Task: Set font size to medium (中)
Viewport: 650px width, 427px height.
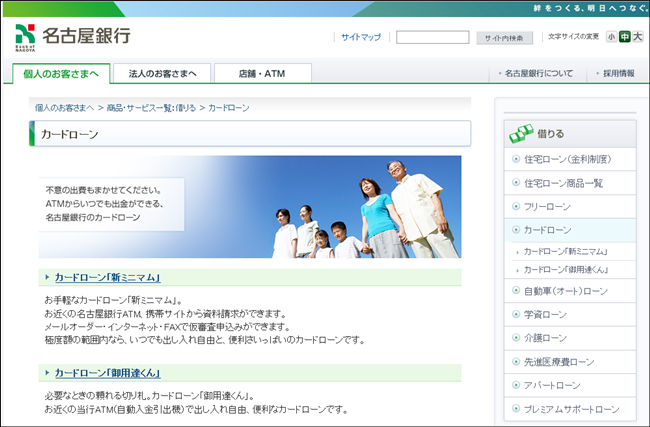Action: [x=624, y=37]
